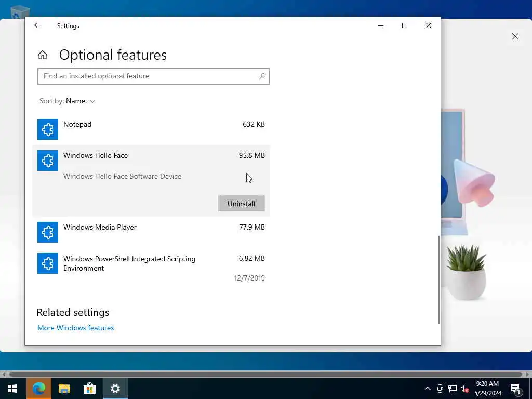Open the Windows Start menu

point(12,389)
